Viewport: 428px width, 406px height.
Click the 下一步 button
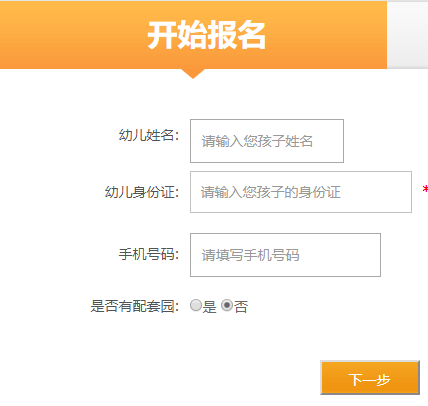click(370, 378)
